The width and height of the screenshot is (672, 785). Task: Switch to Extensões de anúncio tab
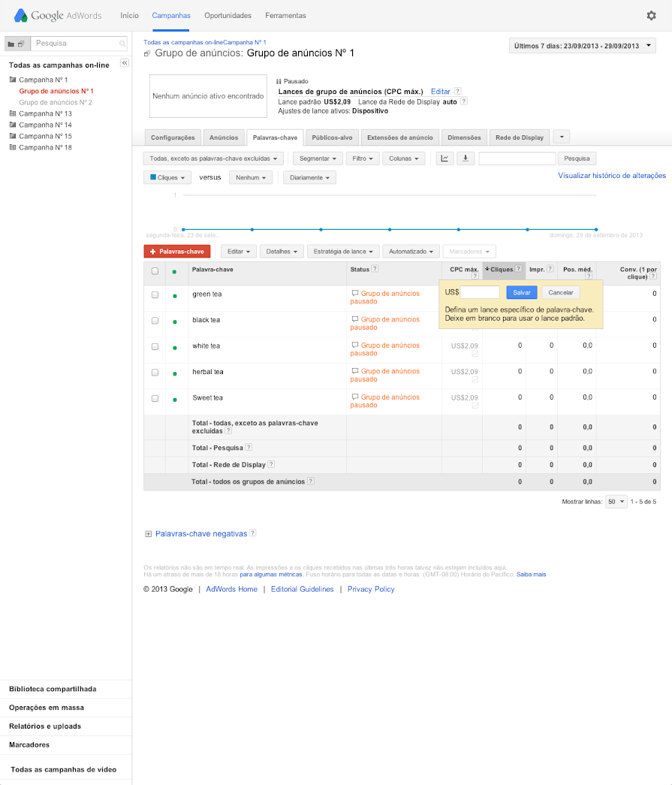click(399, 137)
